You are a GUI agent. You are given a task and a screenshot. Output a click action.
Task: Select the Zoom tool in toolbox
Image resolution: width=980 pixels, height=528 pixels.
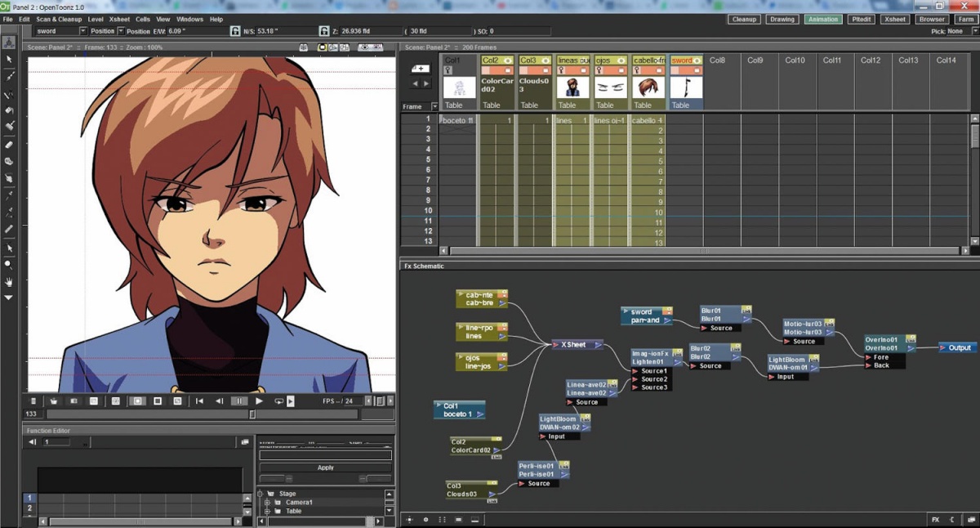click(9, 265)
